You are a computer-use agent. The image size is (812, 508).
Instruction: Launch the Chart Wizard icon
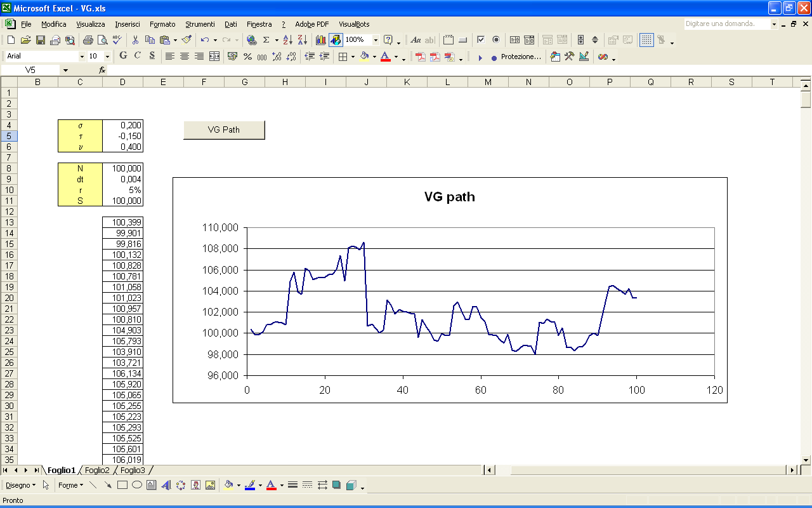[x=321, y=40]
